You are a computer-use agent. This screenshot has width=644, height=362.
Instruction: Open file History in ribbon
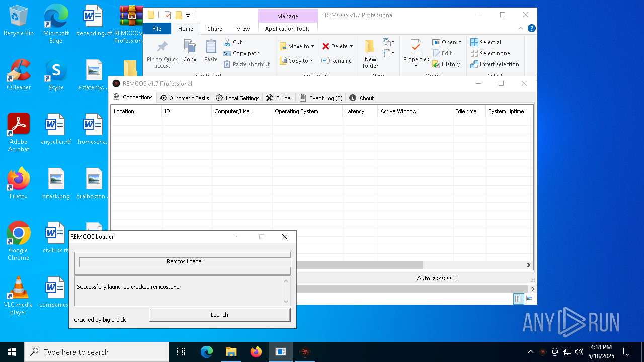point(446,64)
